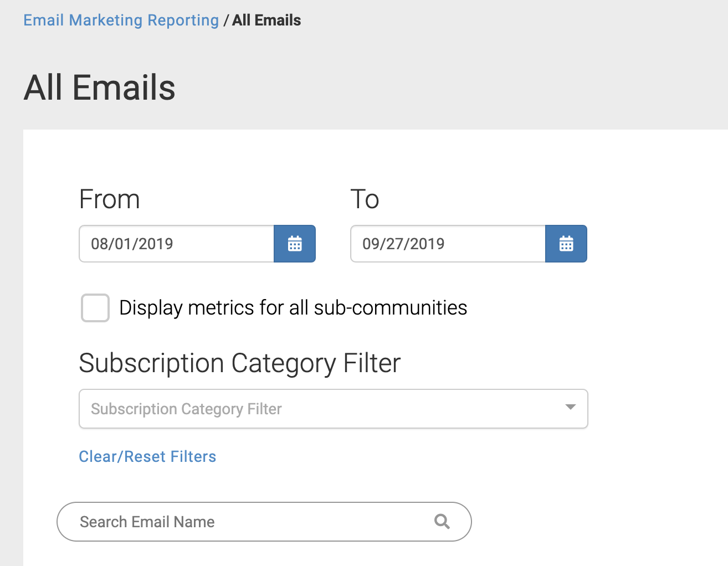Open the To date calendar picker
This screenshot has height=566, width=728.
(x=566, y=244)
